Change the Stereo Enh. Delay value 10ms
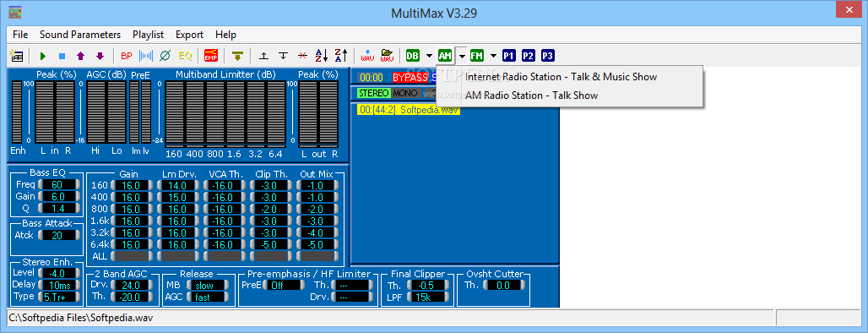The image size is (868, 333). point(58,285)
